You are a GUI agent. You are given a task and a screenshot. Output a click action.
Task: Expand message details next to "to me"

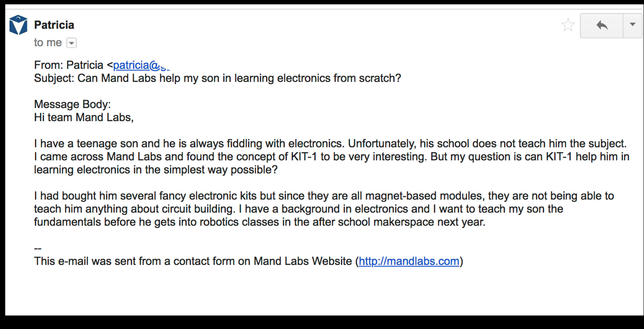click(72, 43)
